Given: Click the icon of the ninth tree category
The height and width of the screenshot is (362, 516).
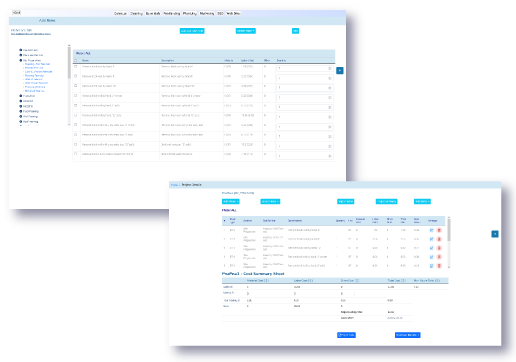Looking at the screenshot, I should coord(21,122).
